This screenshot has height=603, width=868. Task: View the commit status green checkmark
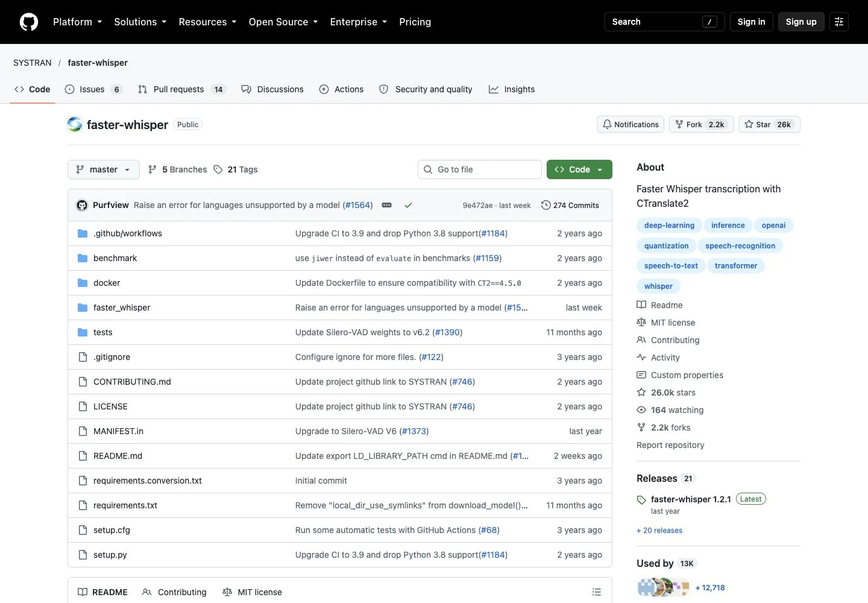[408, 205]
